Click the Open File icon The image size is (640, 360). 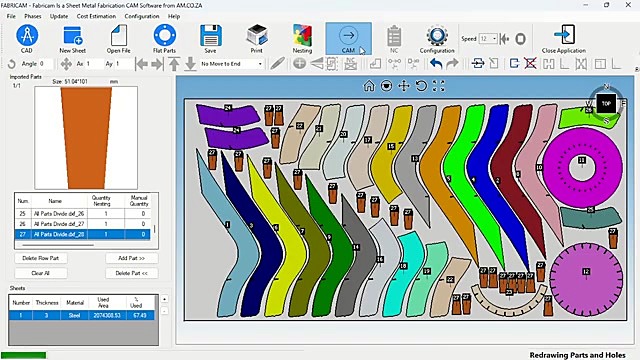[118, 36]
